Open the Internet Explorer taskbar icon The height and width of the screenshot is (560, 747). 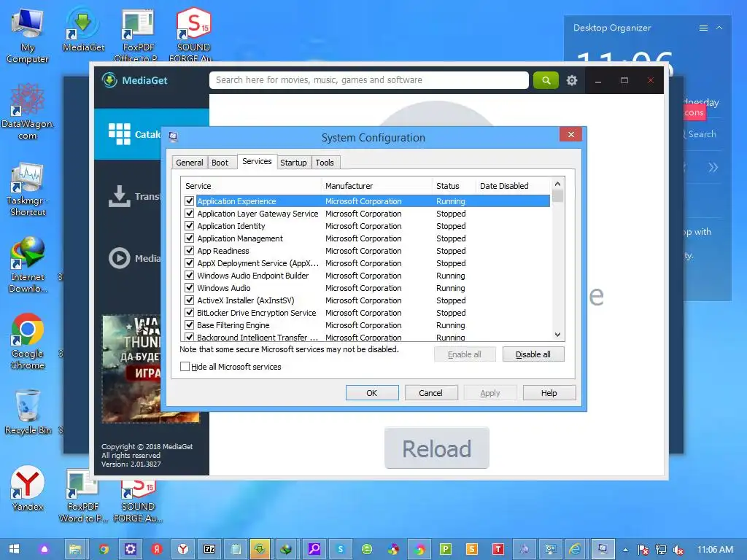pyautogui.click(x=575, y=549)
